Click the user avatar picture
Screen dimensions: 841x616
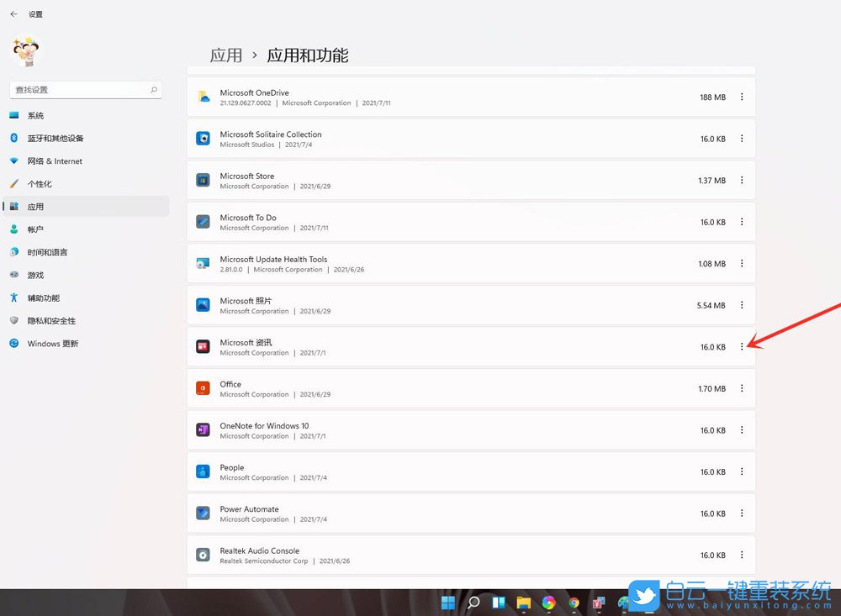(x=25, y=50)
